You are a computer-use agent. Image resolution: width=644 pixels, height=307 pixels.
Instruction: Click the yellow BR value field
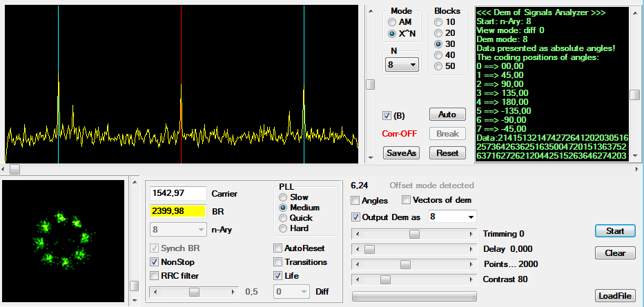click(x=178, y=211)
